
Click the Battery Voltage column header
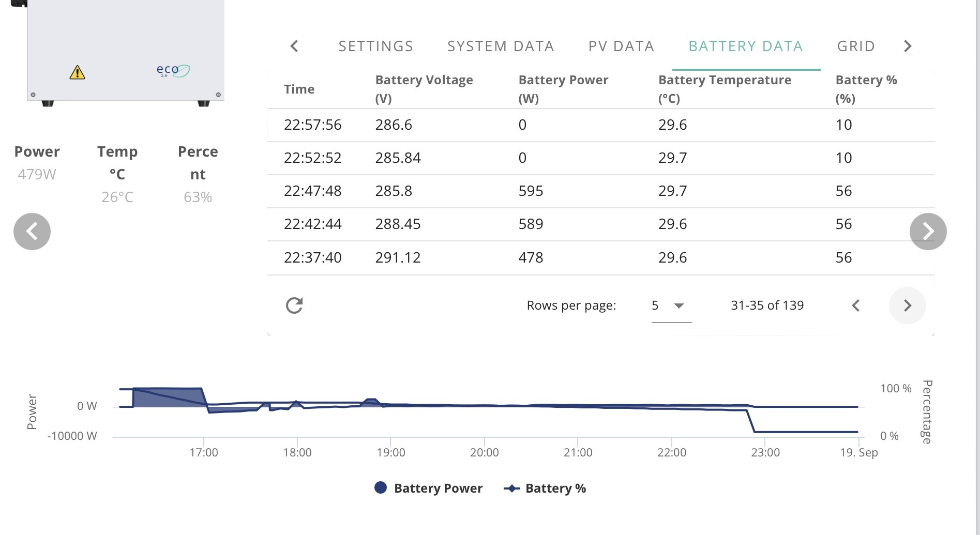pos(424,89)
